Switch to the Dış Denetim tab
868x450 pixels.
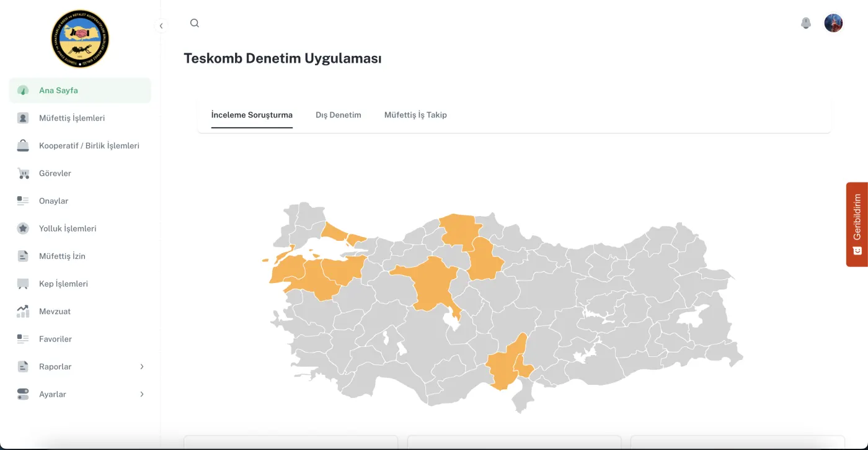click(x=339, y=115)
